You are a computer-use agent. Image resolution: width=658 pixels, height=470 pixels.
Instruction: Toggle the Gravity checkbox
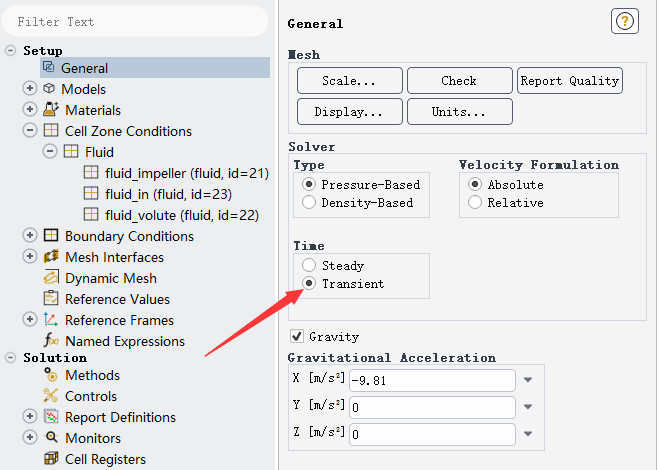(x=296, y=337)
